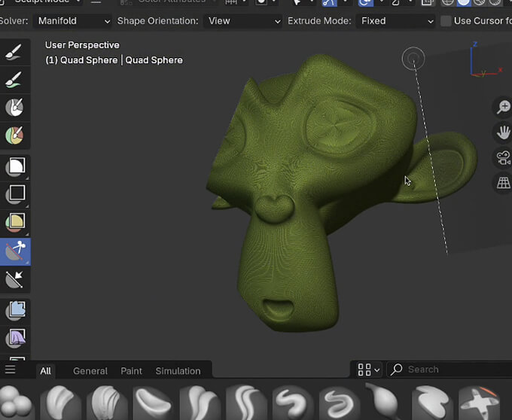512x420 pixels.
Task: Toggle camera view with the camera gizmo
Action: pos(503,157)
